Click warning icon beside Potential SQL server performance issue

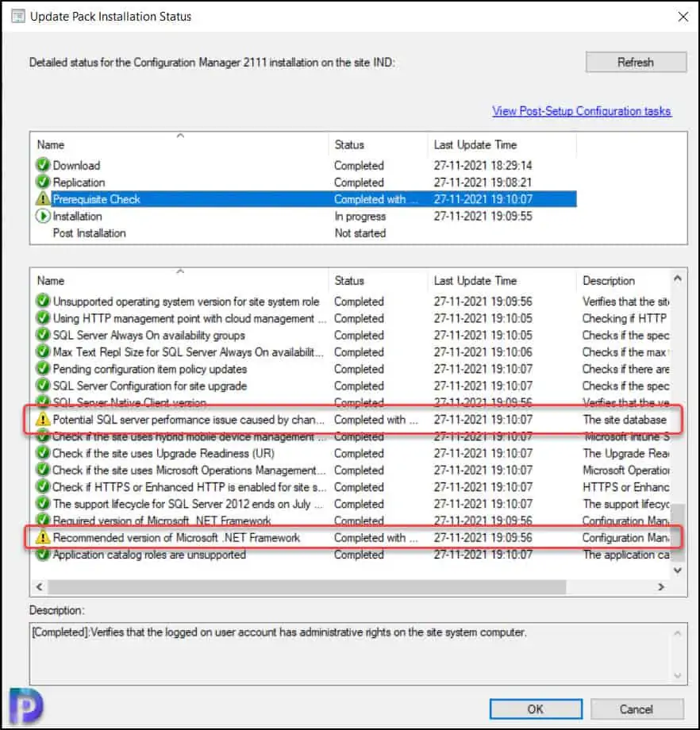click(x=43, y=420)
